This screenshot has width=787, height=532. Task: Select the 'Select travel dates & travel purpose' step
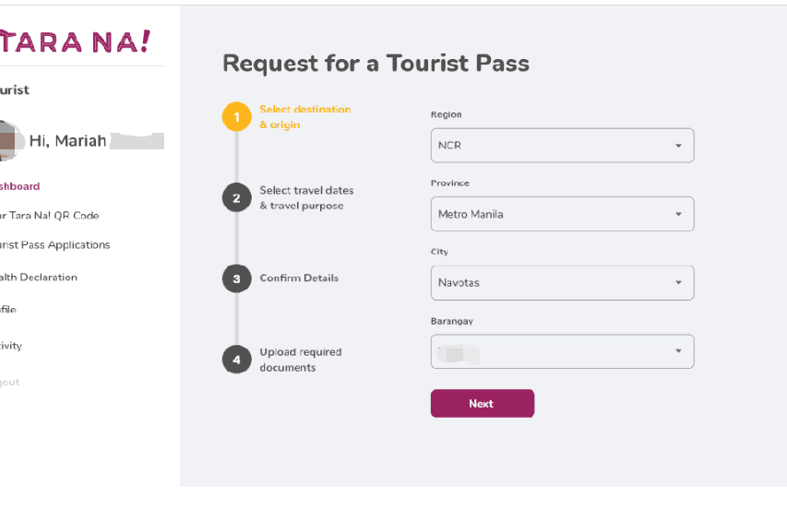click(x=306, y=198)
